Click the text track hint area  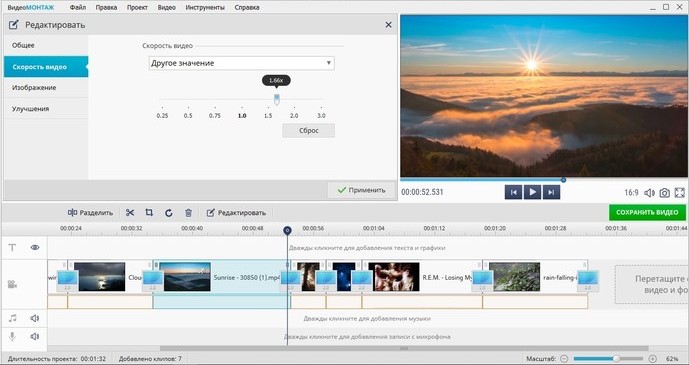(367, 248)
